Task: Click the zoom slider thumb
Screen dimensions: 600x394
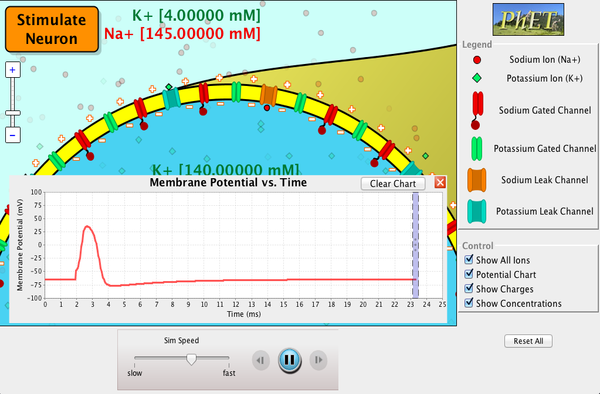Action: [x=13, y=113]
